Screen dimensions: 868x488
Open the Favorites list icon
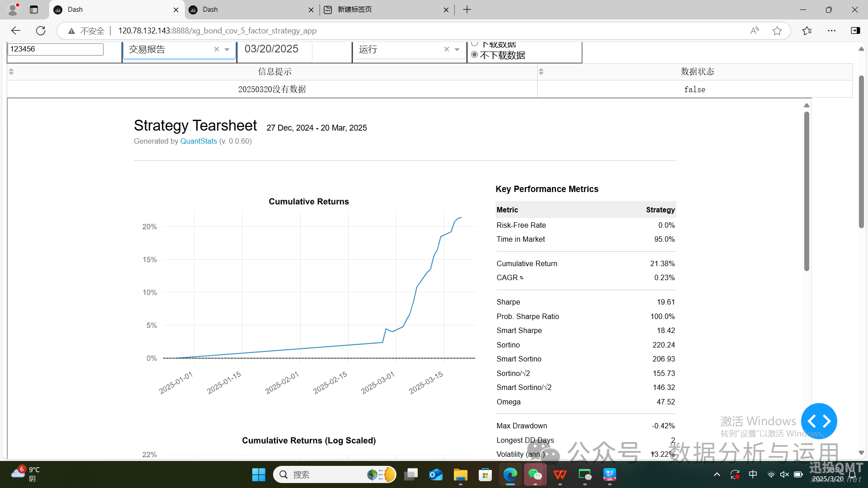pyautogui.click(x=807, y=31)
